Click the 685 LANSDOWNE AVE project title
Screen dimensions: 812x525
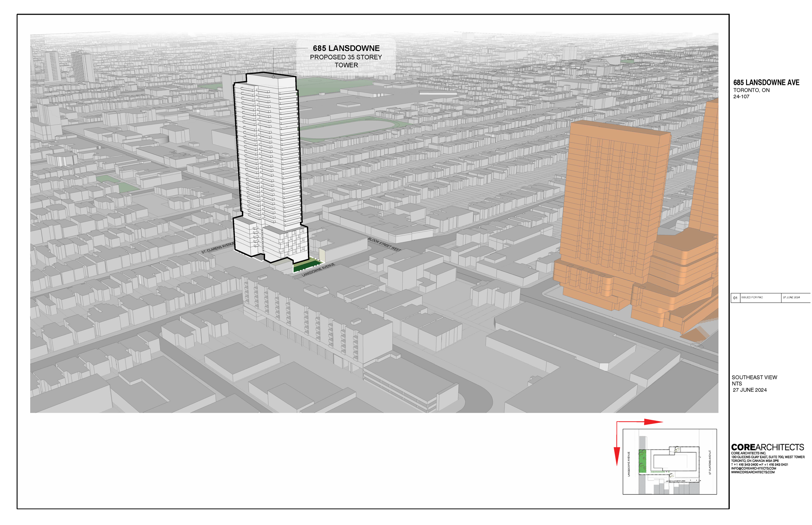coord(766,82)
